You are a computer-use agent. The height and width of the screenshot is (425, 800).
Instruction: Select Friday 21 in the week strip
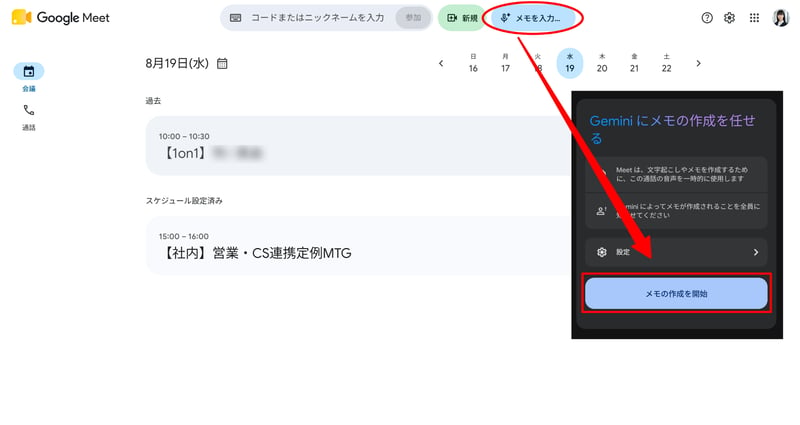coord(634,63)
